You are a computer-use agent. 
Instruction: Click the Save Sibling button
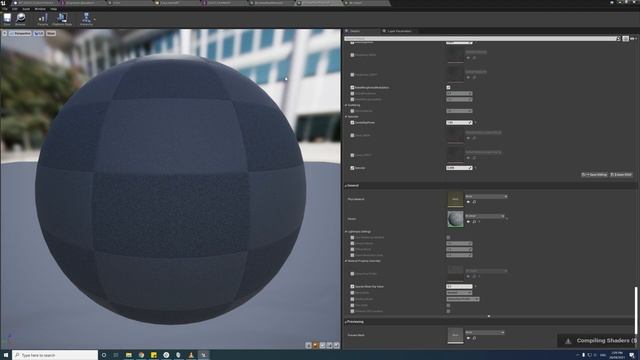[x=594, y=175]
